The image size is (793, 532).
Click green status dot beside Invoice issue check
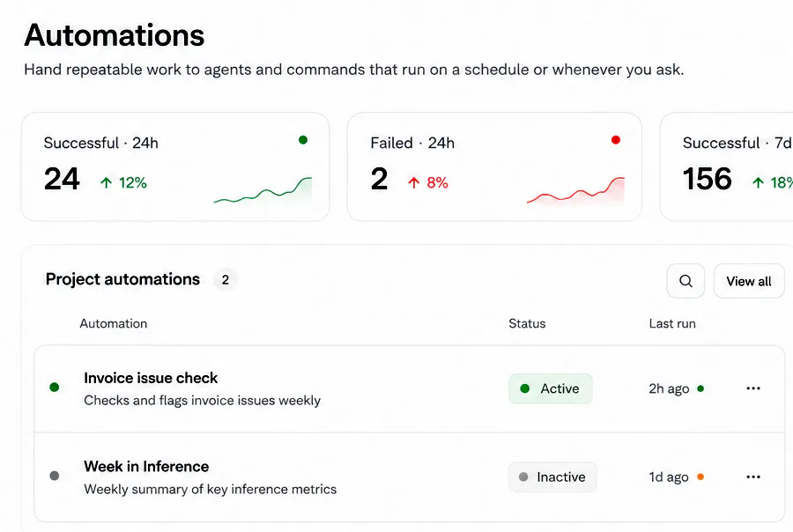point(55,388)
